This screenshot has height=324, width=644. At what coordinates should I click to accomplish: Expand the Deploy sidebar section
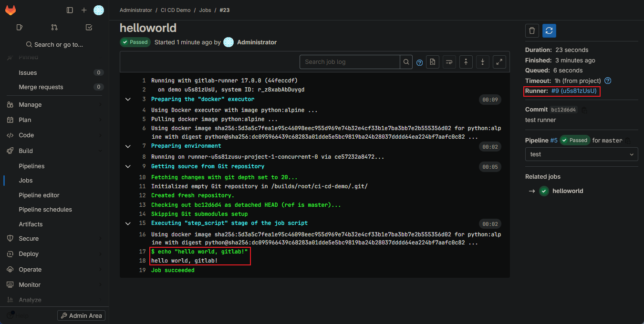click(x=54, y=254)
